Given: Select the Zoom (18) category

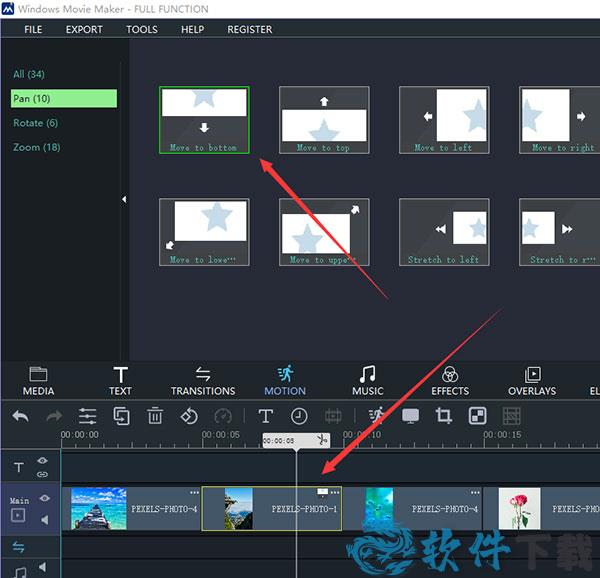Looking at the screenshot, I should (x=37, y=147).
